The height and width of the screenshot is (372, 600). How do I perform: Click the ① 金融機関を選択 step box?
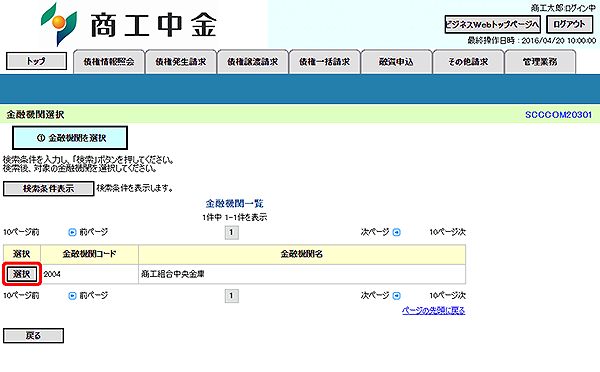click(70, 138)
